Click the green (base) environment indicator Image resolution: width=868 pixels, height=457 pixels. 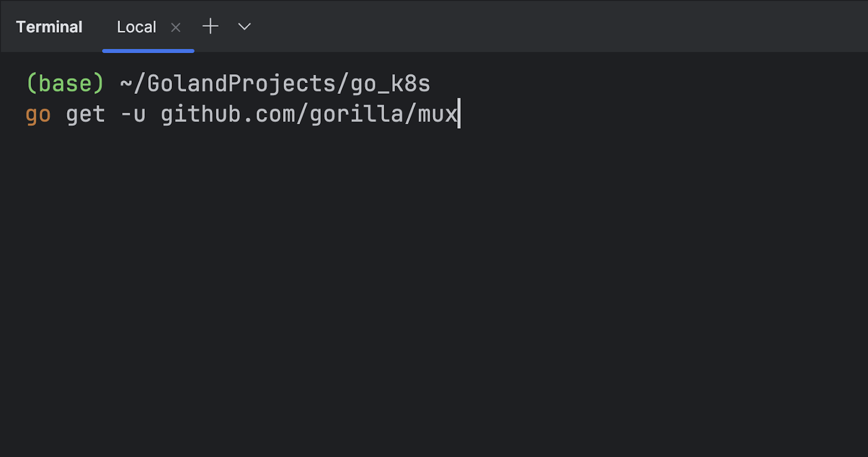65,83
